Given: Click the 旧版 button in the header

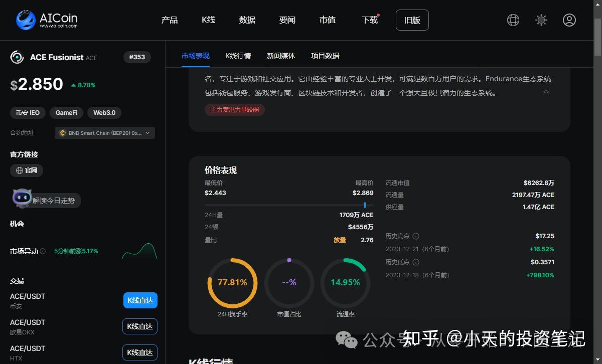Looking at the screenshot, I should [412, 20].
